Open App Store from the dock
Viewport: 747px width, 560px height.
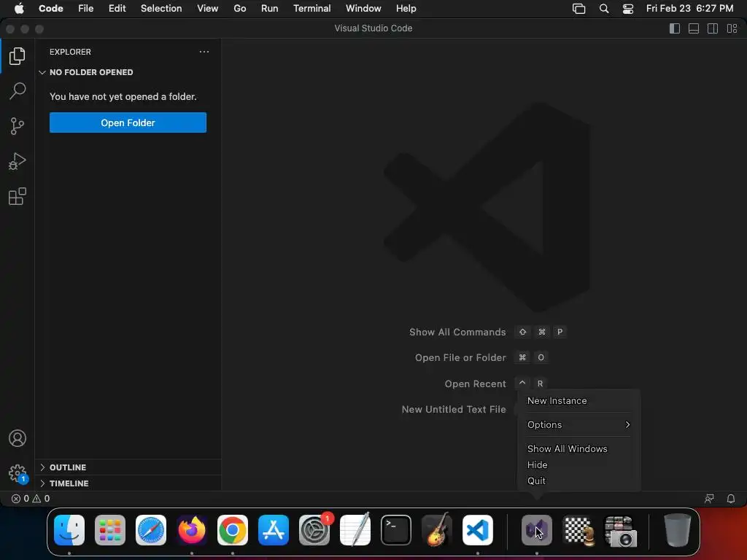point(274,530)
